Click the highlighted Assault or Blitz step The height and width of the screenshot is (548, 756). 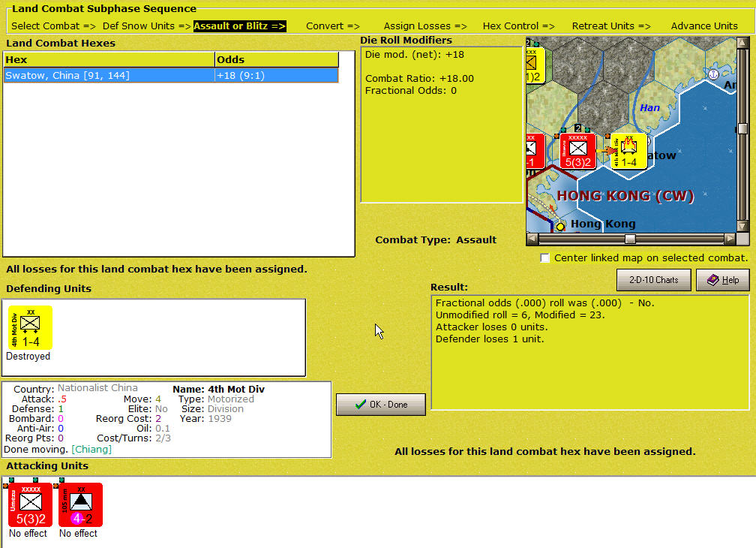click(240, 26)
